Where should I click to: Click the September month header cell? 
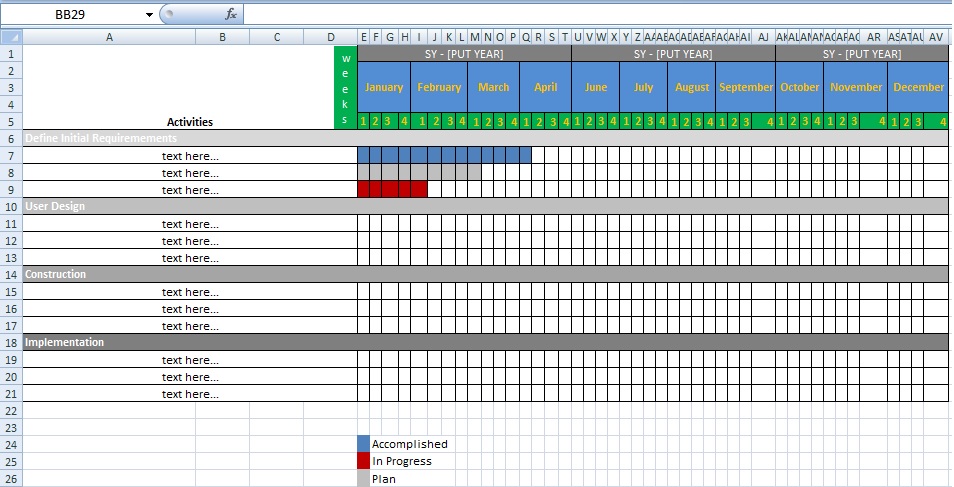[x=746, y=87]
